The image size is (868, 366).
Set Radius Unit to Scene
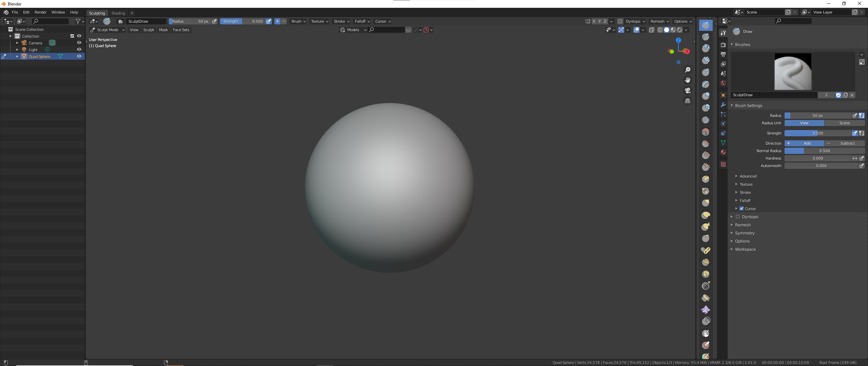pos(845,123)
